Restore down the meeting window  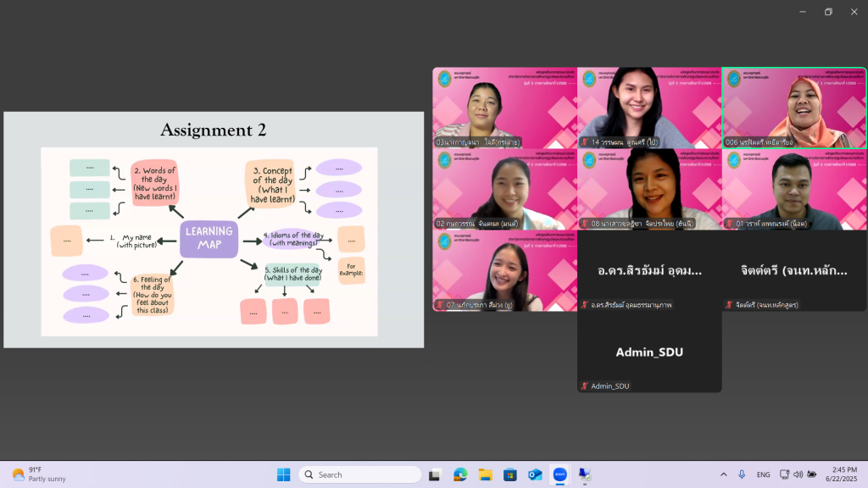[x=828, y=12]
